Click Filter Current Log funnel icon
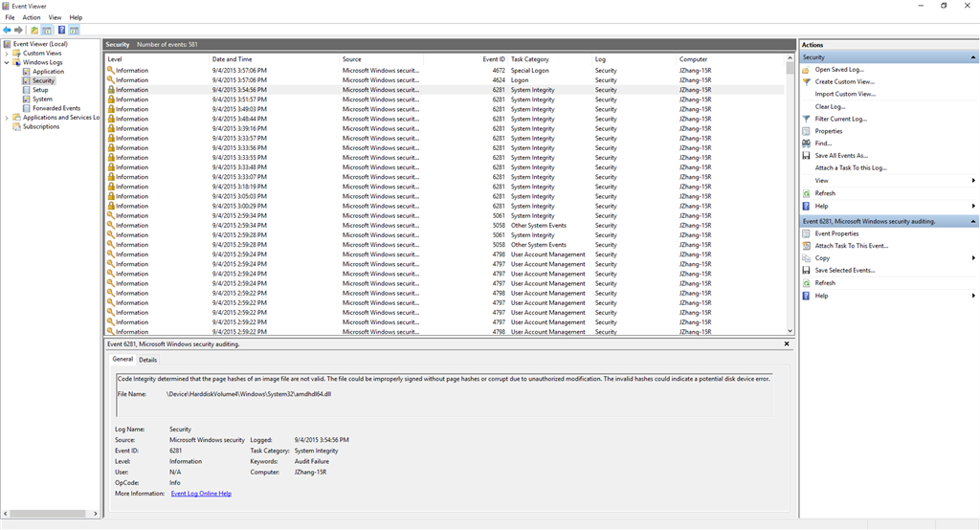The width and height of the screenshot is (980, 530). (806, 119)
